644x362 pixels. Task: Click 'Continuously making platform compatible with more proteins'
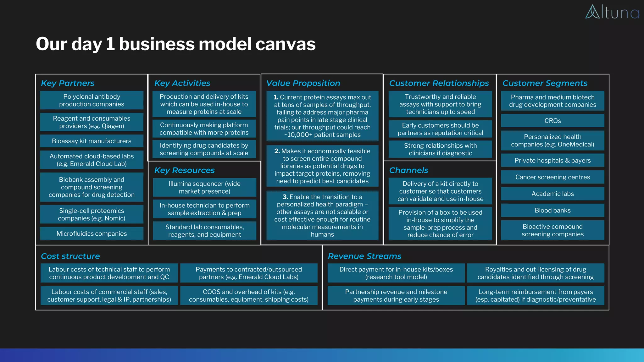pos(204,129)
